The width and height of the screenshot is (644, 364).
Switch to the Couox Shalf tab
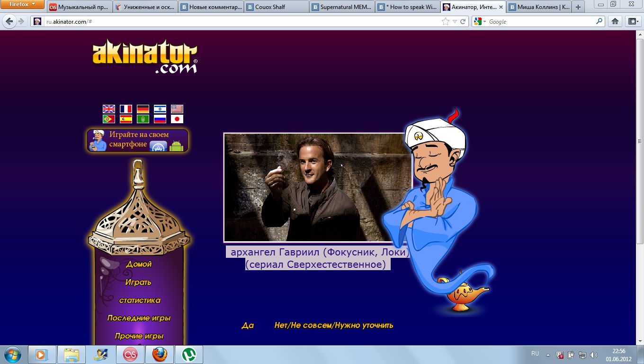click(276, 7)
